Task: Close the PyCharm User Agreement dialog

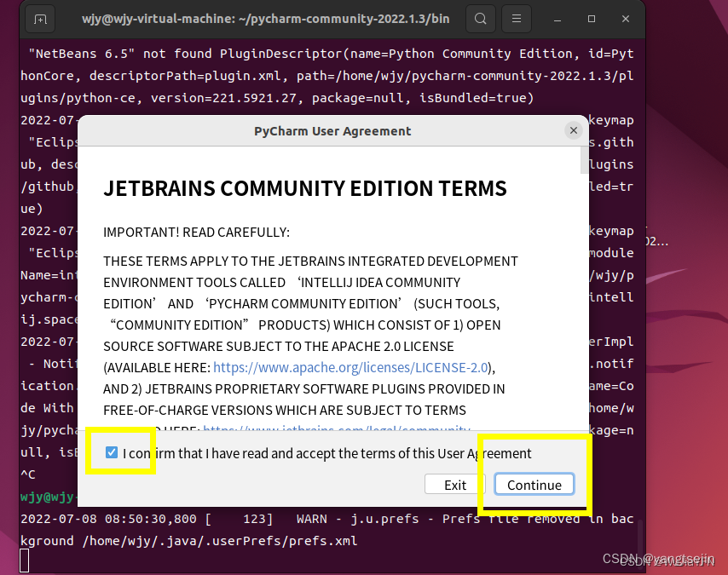Action: (x=574, y=130)
